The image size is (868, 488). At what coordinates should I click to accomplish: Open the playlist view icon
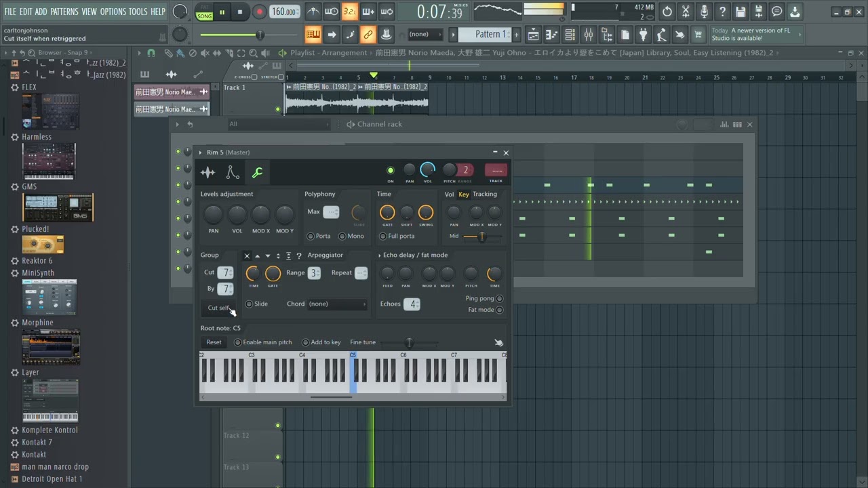click(x=534, y=35)
